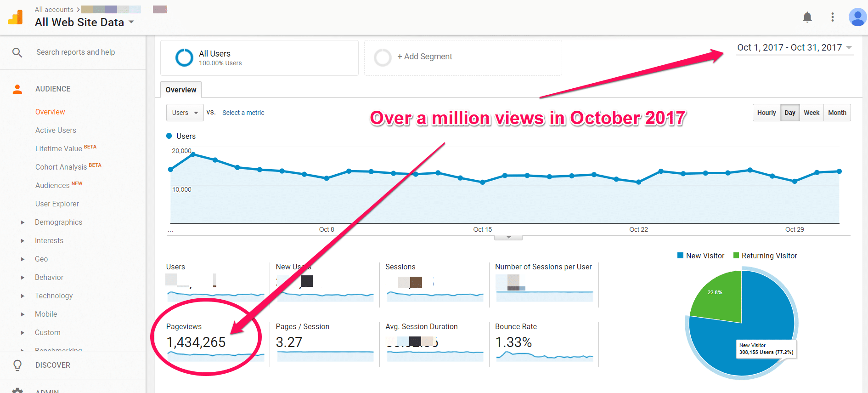
Task: Switch chart granularity to Week
Action: [812, 113]
